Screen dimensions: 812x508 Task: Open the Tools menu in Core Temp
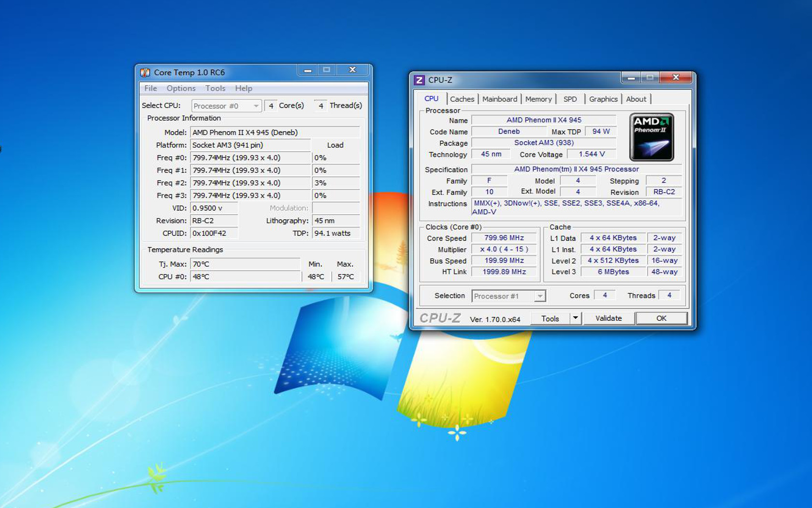click(x=215, y=88)
